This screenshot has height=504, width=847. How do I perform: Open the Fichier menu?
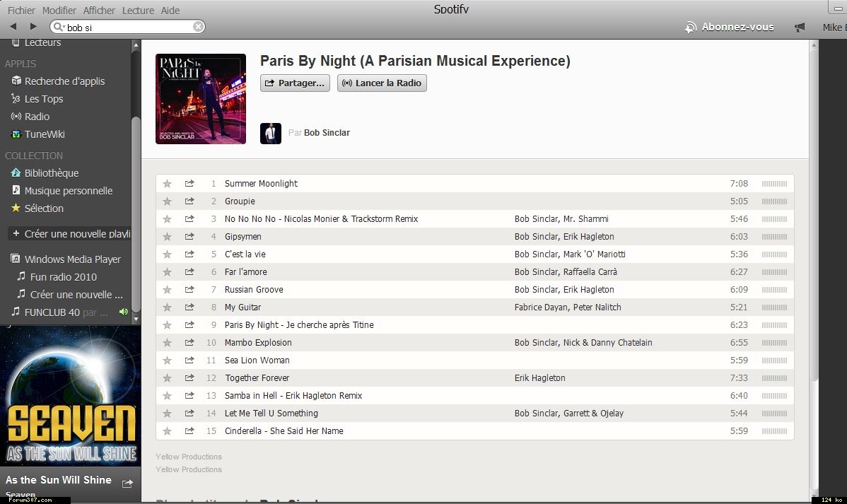click(x=21, y=11)
